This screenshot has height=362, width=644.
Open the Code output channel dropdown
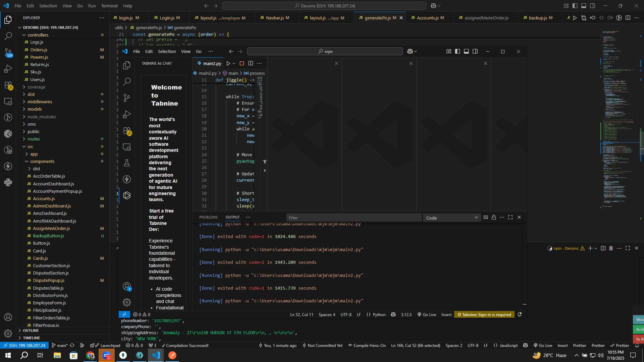[452, 218]
